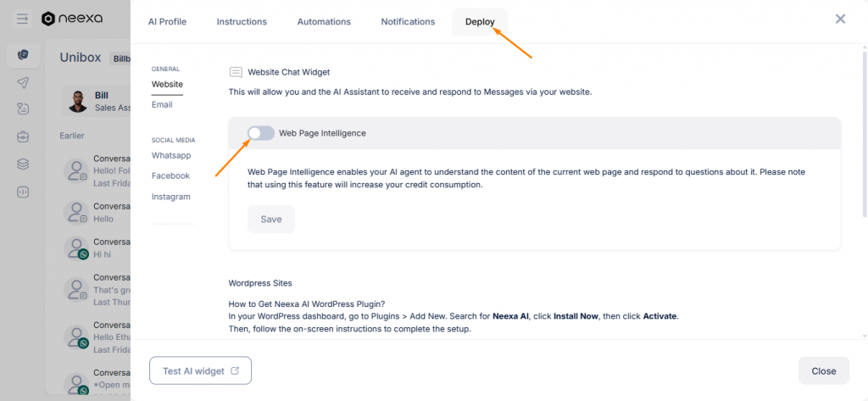This screenshot has width=868, height=401.
Task: Open briefcase sidebar icon
Action: pyautogui.click(x=23, y=136)
